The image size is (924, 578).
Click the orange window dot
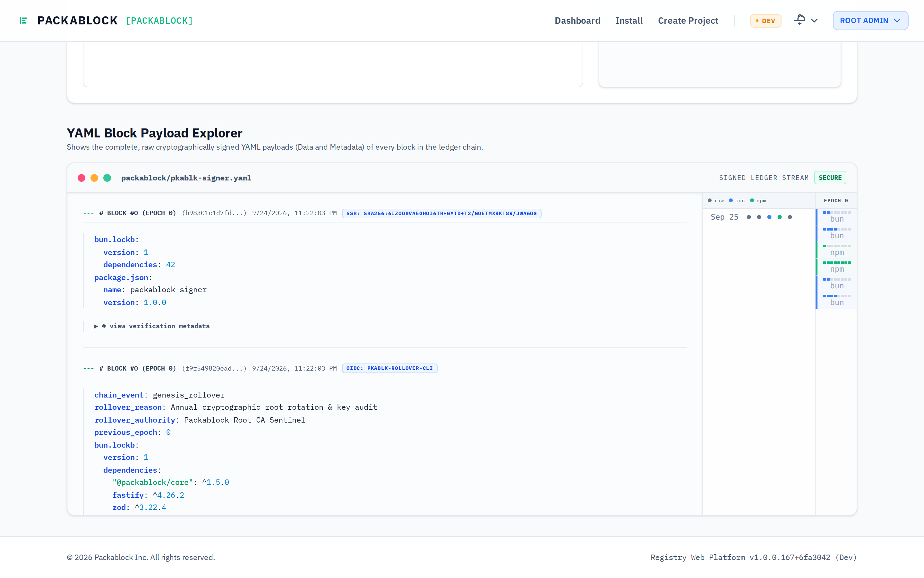[94, 178]
